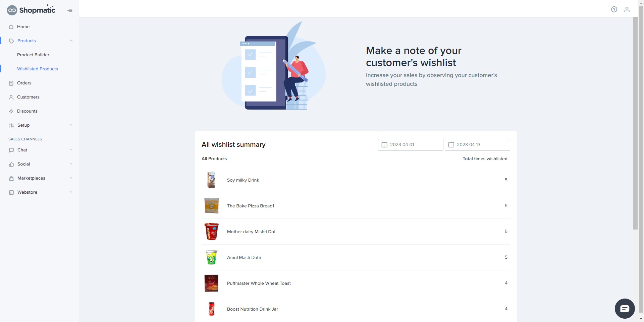Click the Soy milky Drink thumbnail
This screenshot has height=322, width=644.
pyautogui.click(x=211, y=180)
